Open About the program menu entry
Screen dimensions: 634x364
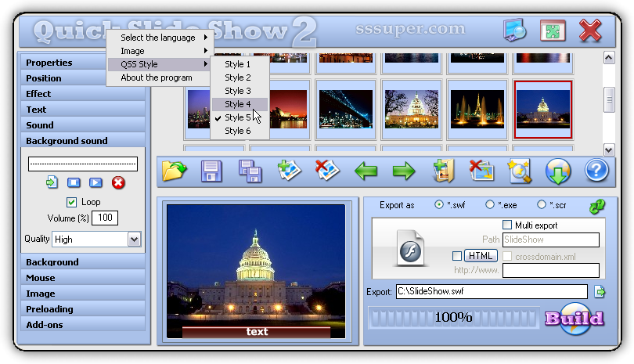tap(157, 77)
